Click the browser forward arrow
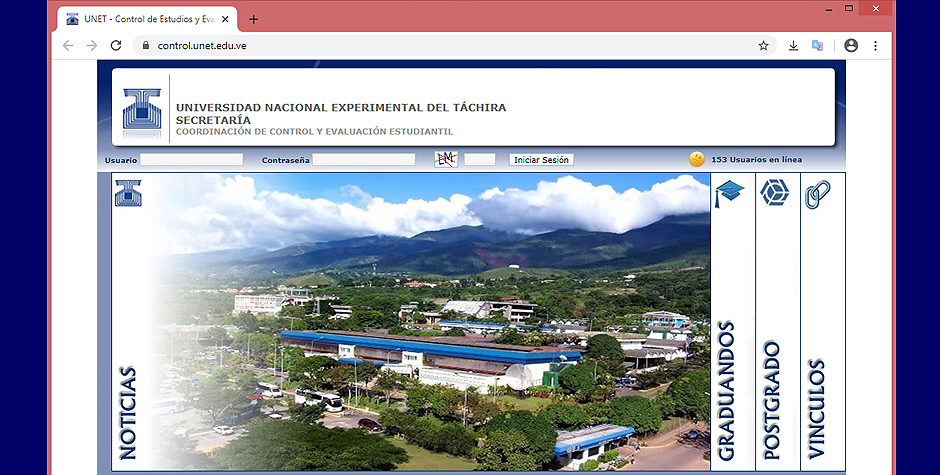 (x=92, y=46)
